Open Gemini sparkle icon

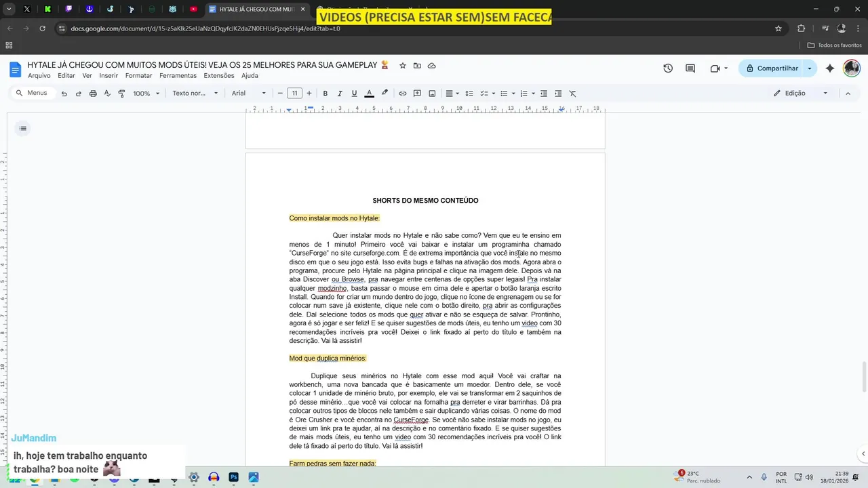point(830,68)
